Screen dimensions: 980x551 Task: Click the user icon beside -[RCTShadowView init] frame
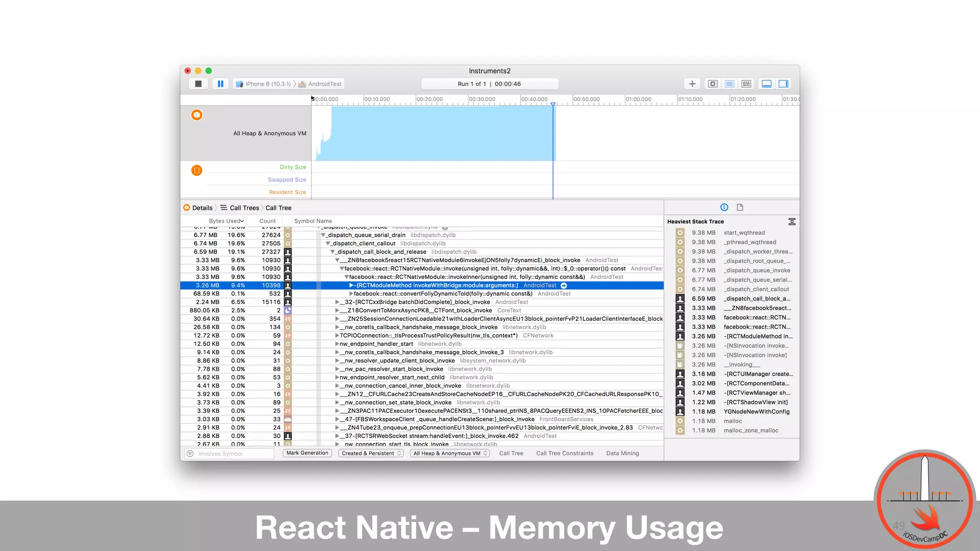pos(679,402)
